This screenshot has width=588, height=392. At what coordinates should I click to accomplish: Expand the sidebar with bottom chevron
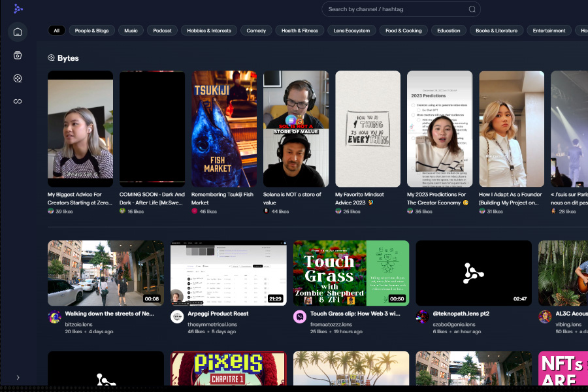[18, 378]
